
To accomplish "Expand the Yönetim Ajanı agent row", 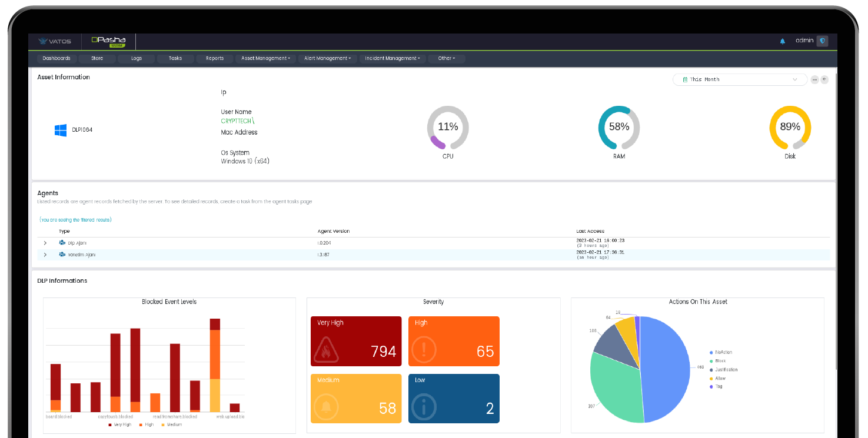I will pos(45,255).
